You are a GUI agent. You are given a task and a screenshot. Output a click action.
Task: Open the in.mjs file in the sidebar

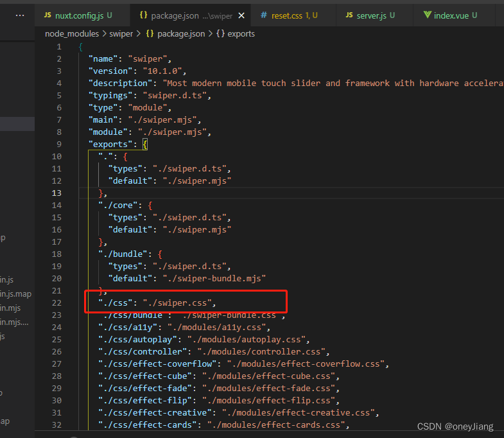point(10,308)
